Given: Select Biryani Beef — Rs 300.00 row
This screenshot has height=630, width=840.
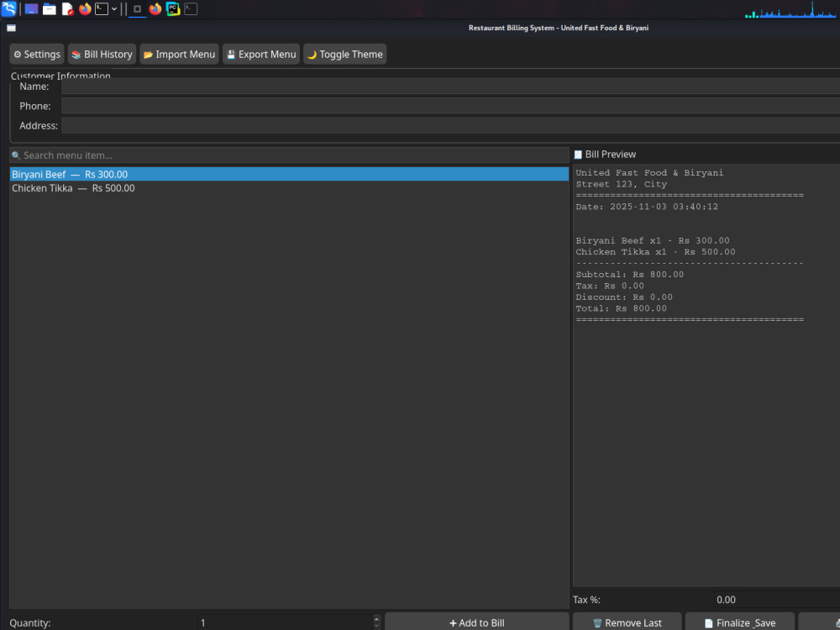Looking at the screenshot, I should pyautogui.click(x=289, y=174).
